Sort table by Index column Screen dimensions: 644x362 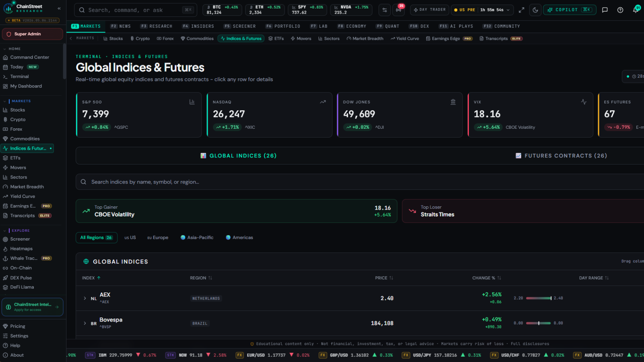(x=91, y=278)
